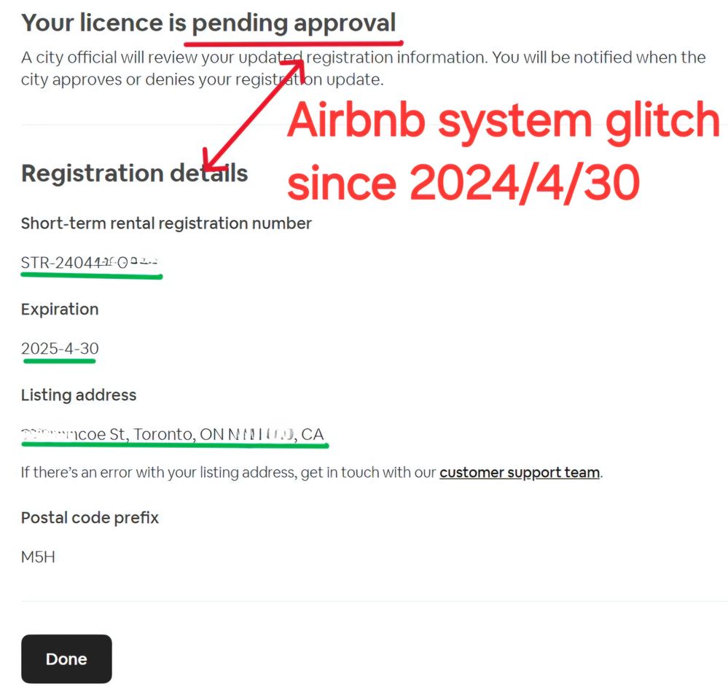Screen dimensions: 728x700
Task: Click the red underline below "pending approval"
Action: 293,42
